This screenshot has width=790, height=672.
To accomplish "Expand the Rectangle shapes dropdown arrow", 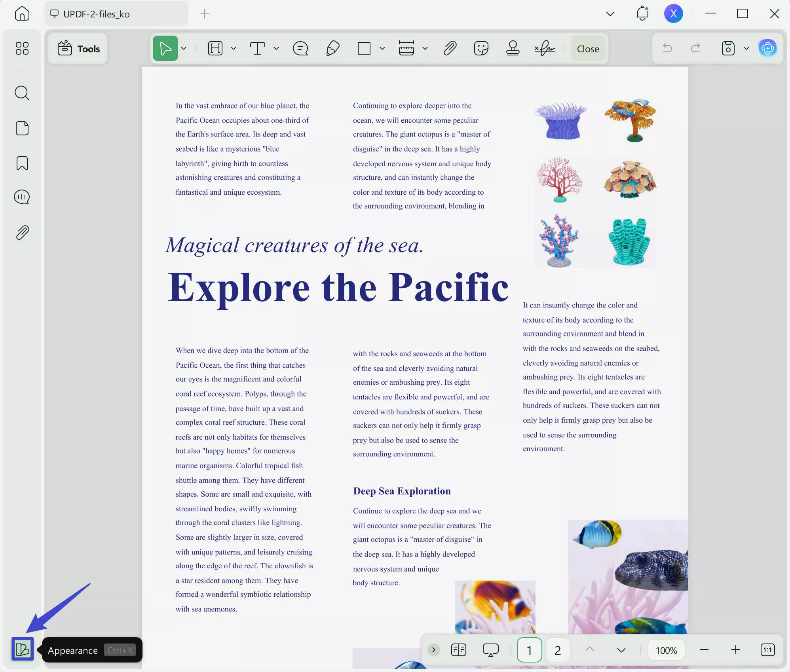I will point(382,49).
